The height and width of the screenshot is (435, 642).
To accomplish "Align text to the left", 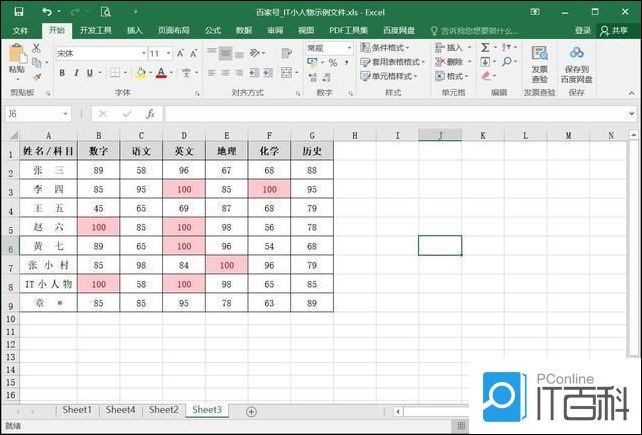I will pos(212,73).
